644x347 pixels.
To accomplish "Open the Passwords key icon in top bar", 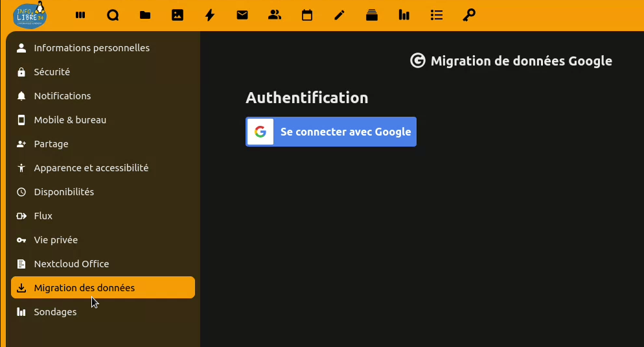I will tap(469, 15).
